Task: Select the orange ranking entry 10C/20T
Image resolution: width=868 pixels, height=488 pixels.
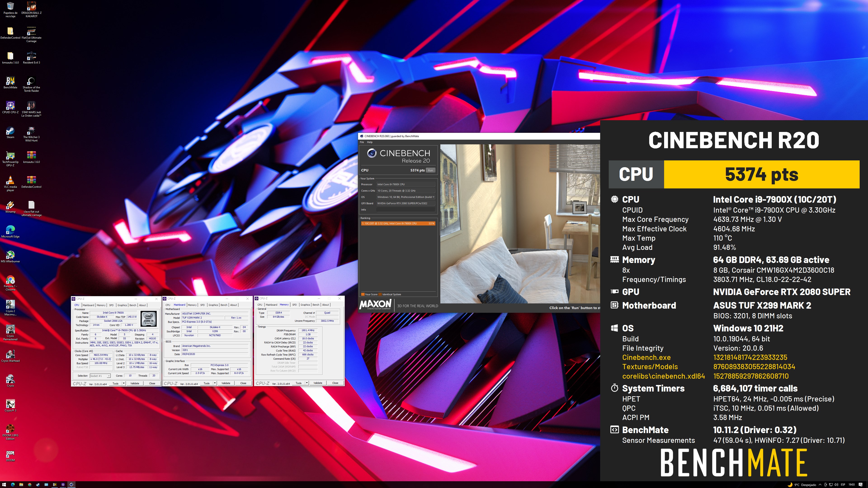Action: pyautogui.click(x=398, y=223)
